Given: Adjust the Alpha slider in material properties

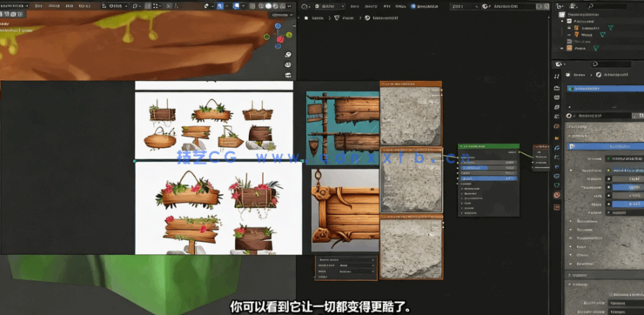Looking at the screenshot, I should pyautogui.click(x=628, y=204).
